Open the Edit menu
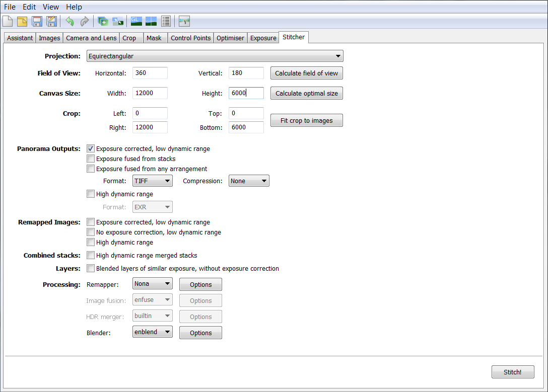The width and height of the screenshot is (548, 392). 29,7
